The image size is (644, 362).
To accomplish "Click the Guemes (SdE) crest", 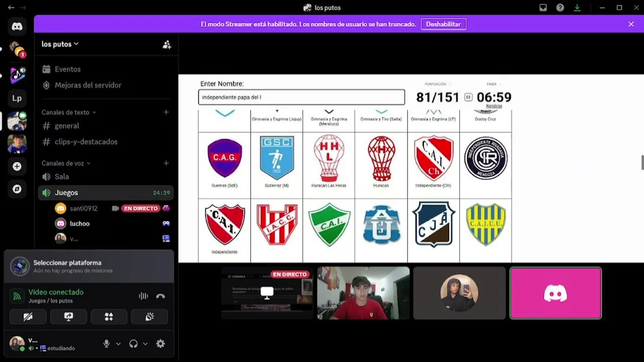I will click(x=224, y=158).
